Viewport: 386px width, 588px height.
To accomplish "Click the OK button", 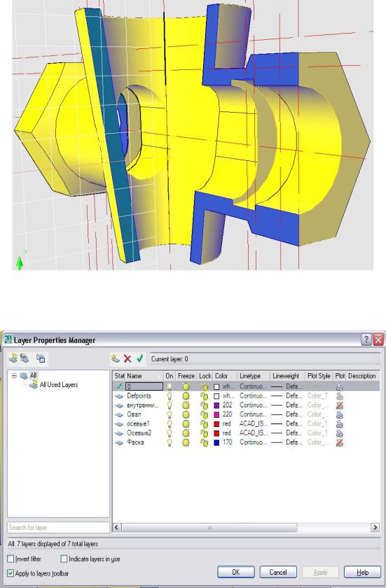I will click(x=236, y=573).
